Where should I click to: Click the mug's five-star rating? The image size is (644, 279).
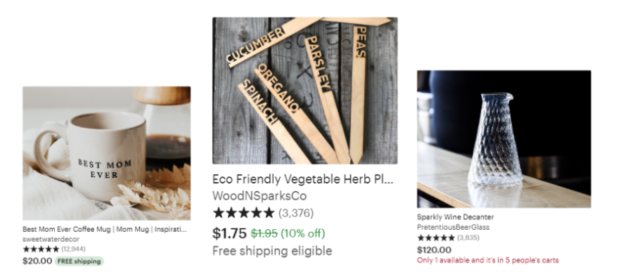pyautogui.click(x=41, y=249)
